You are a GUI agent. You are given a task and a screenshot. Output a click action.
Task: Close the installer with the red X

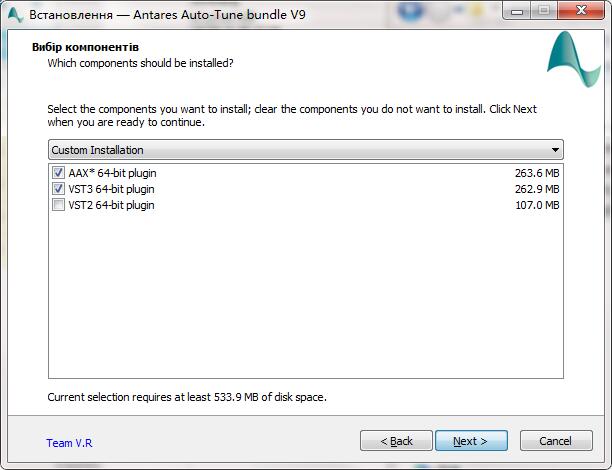coord(581,11)
